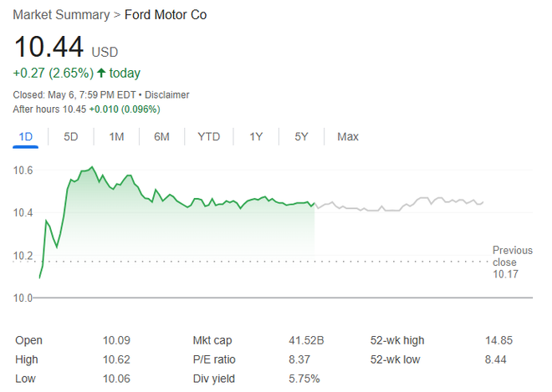This screenshot has width=552, height=392.
Task: Click the Mkt cap value 41.52B
Action: coord(306,341)
